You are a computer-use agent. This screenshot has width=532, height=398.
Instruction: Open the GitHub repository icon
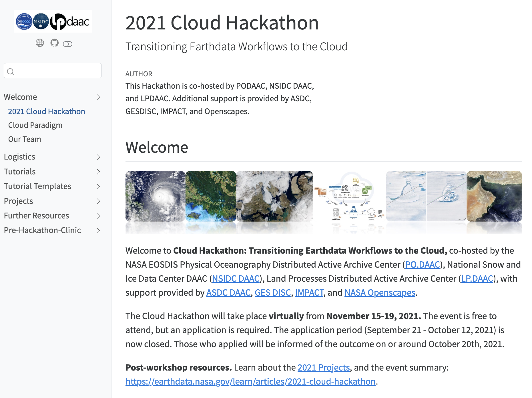(x=54, y=43)
